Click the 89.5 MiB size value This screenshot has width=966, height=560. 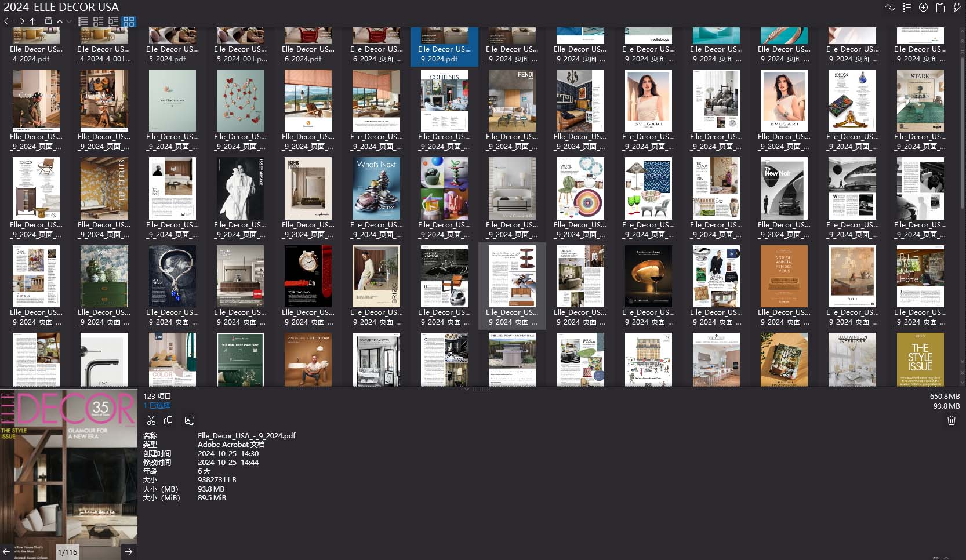(x=212, y=498)
